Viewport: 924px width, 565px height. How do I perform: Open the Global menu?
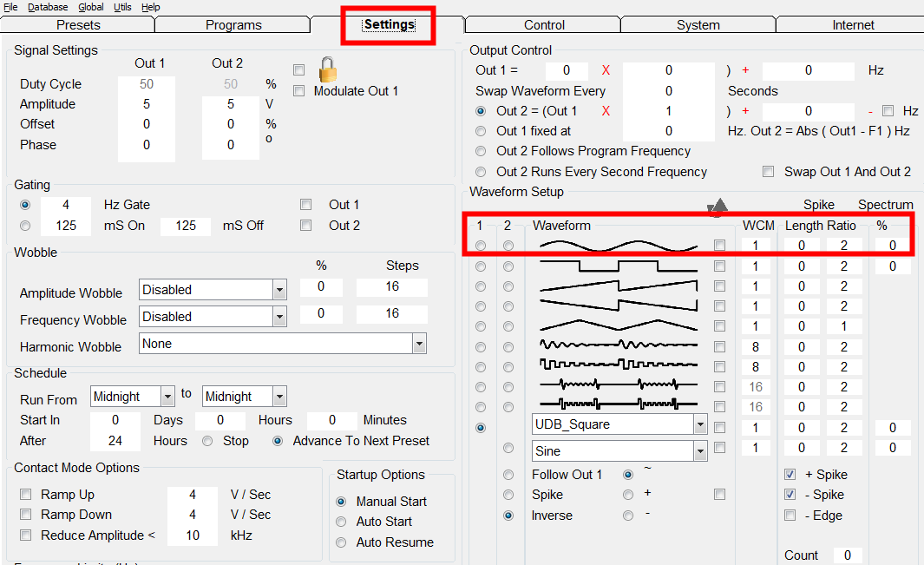tap(91, 7)
